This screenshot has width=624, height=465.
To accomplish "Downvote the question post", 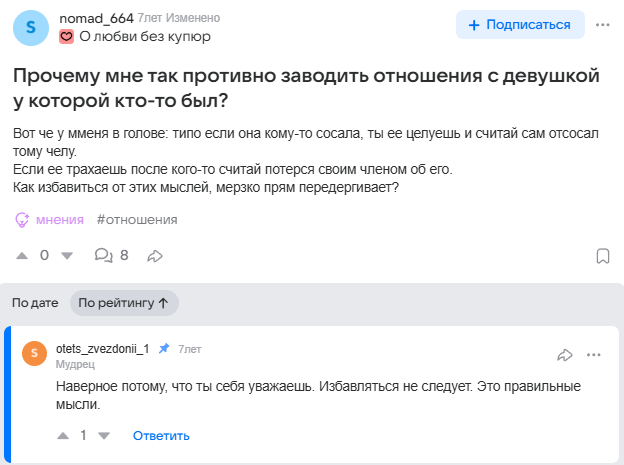I will click(67, 256).
